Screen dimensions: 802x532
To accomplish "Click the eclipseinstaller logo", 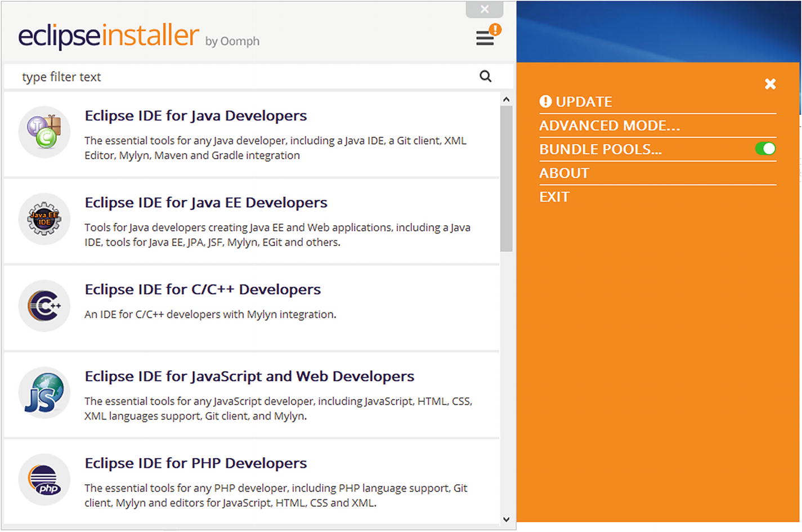I will tap(109, 35).
